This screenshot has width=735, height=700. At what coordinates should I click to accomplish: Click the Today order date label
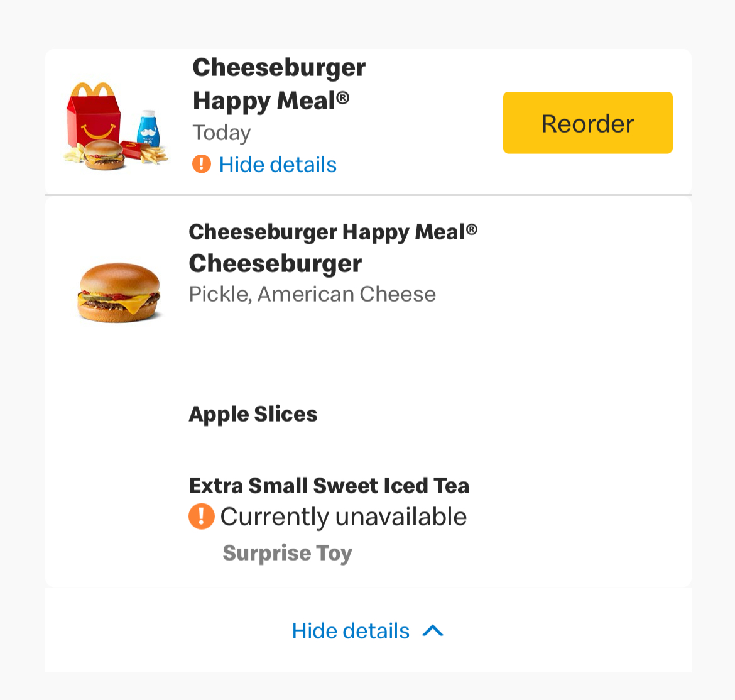point(222,133)
